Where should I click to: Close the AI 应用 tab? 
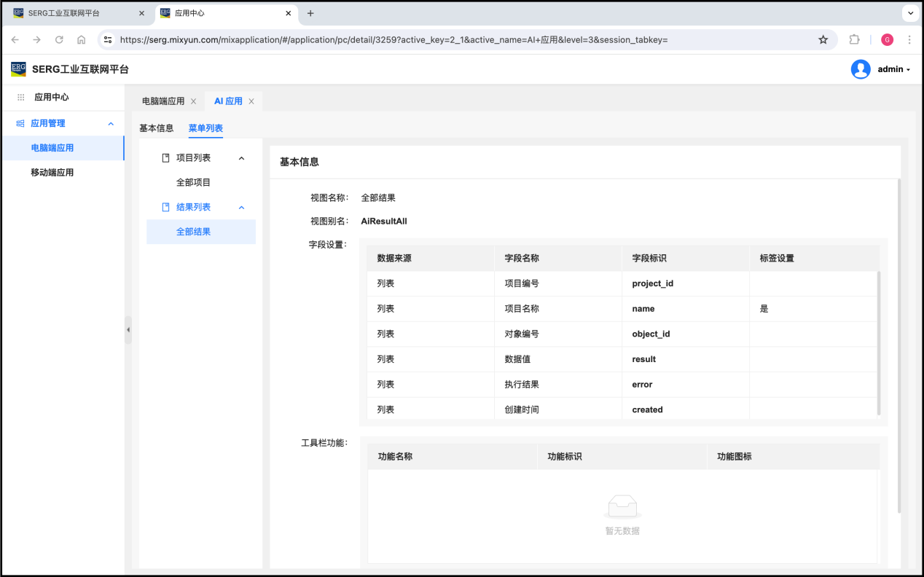[251, 101]
